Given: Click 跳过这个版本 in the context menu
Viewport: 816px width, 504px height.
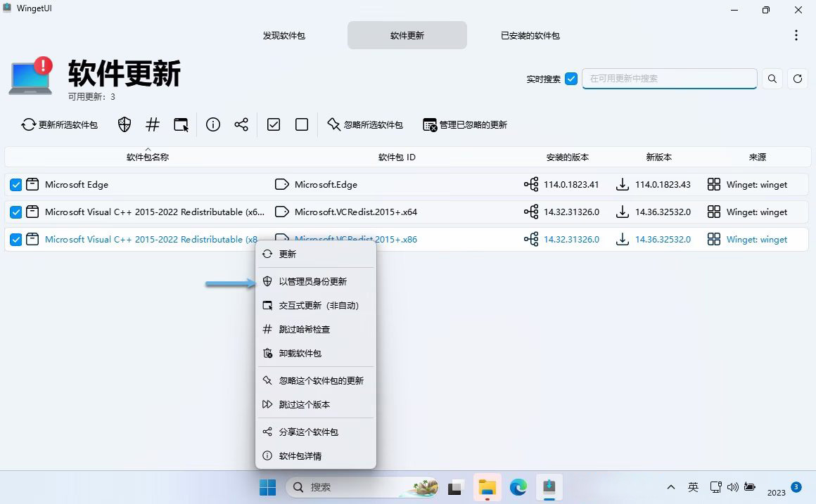Looking at the screenshot, I should [316, 404].
